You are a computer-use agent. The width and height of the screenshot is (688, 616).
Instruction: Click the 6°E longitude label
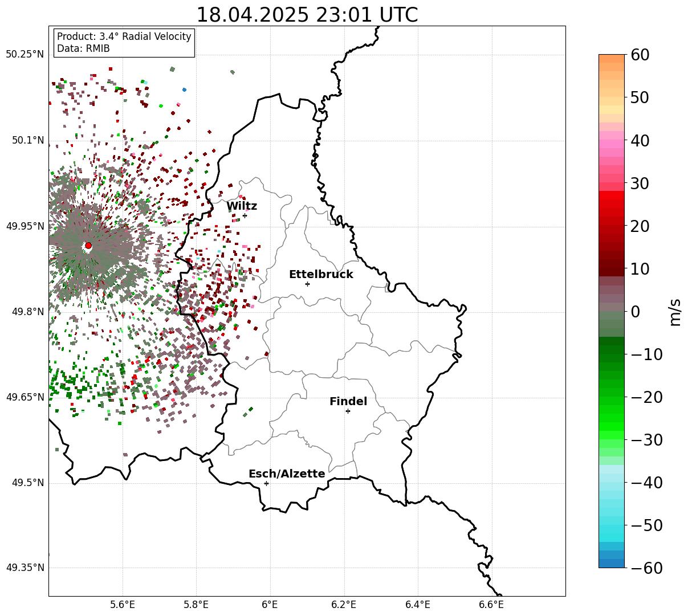(x=270, y=605)
